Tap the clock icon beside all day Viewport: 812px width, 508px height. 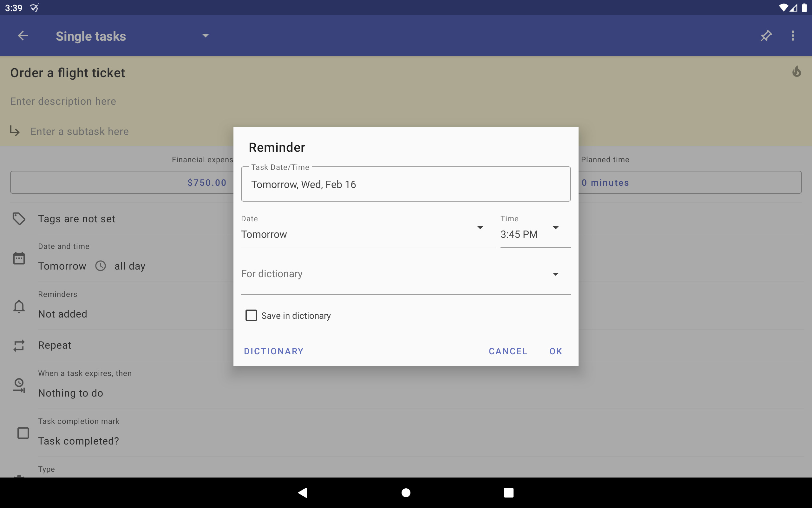point(100,266)
